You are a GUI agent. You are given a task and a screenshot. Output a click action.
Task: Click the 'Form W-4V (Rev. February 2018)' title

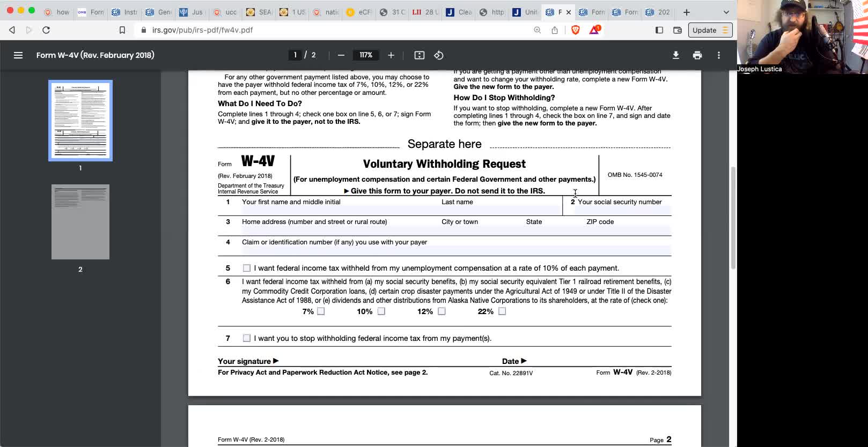[95, 55]
